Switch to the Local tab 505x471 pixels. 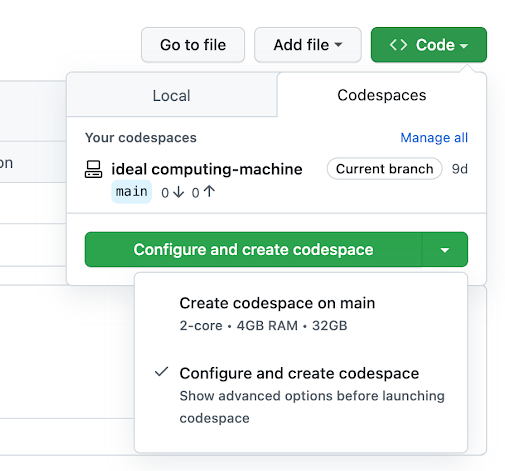[172, 95]
